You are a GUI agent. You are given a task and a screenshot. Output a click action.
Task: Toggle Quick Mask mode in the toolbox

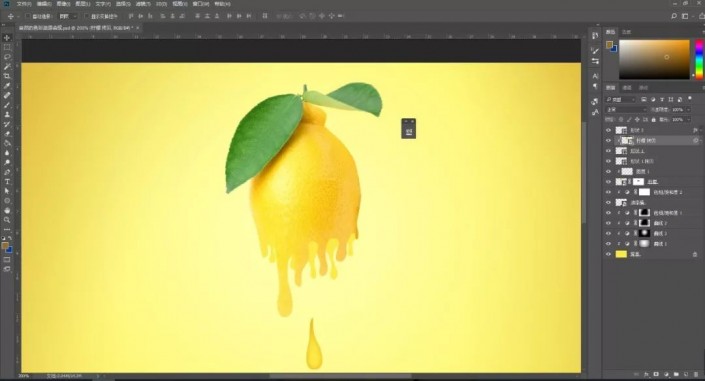[7, 260]
